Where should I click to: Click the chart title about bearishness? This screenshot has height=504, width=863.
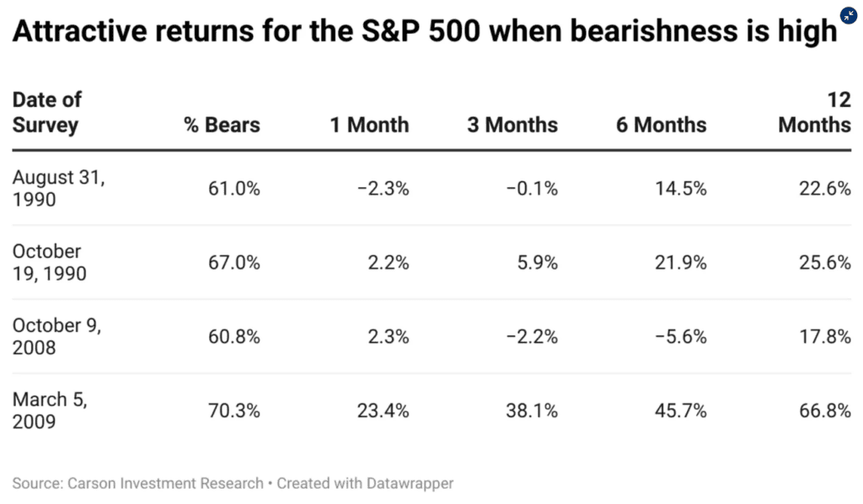click(x=425, y=32)
